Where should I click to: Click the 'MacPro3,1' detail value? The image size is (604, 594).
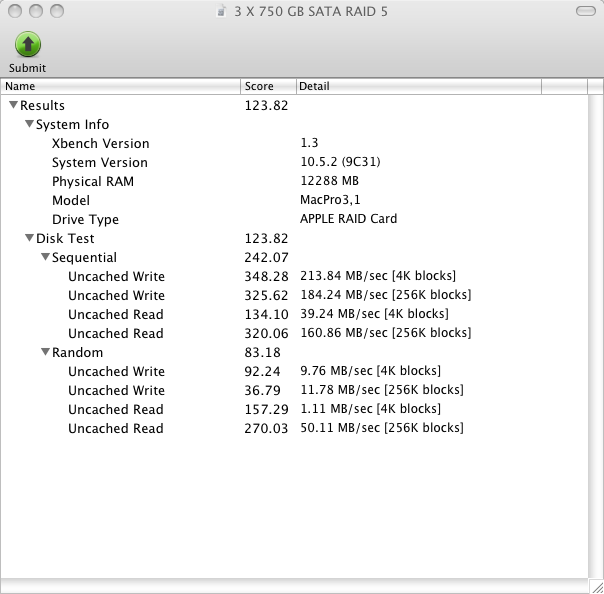point(330,200)
